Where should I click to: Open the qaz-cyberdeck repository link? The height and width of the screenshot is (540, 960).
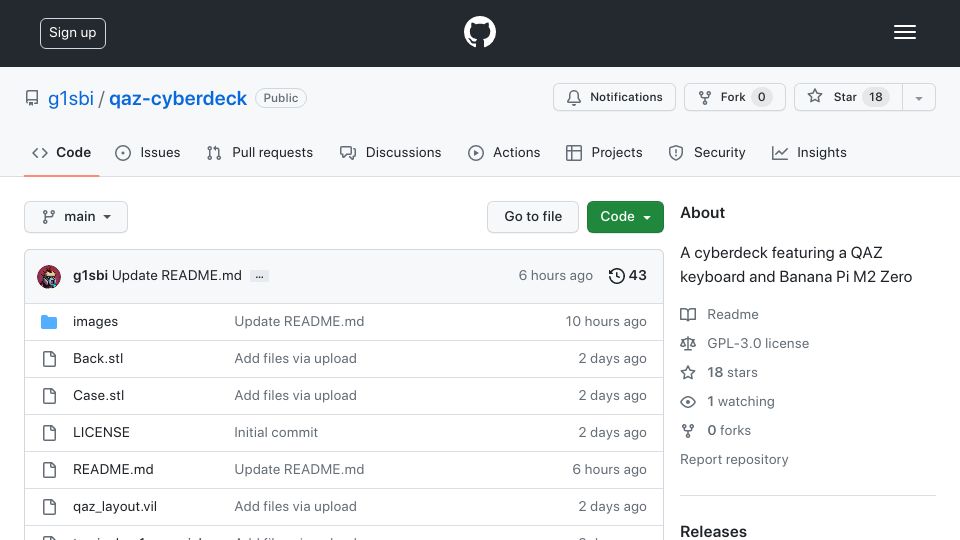178,99
